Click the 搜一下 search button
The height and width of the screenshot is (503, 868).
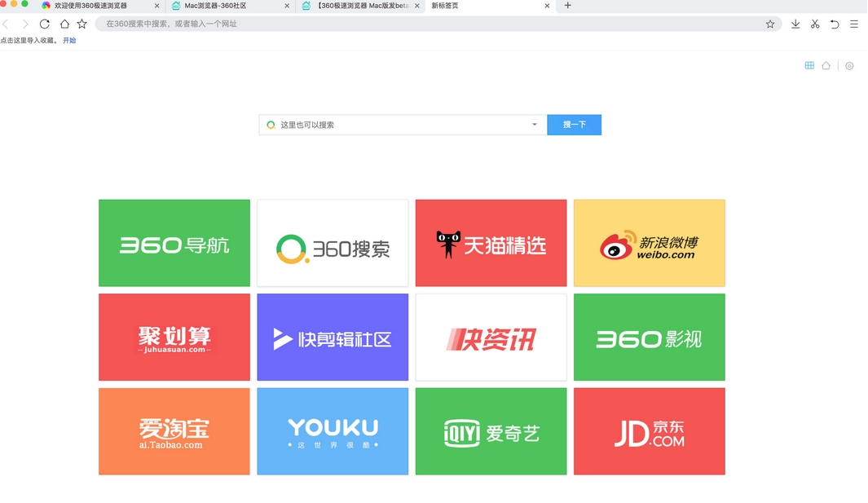pyautogui.click(x=574, y=125)
